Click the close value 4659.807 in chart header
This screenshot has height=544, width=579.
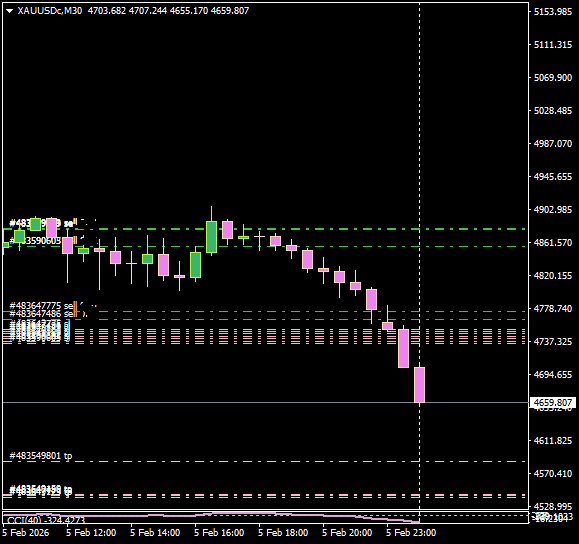click(230, 11)
